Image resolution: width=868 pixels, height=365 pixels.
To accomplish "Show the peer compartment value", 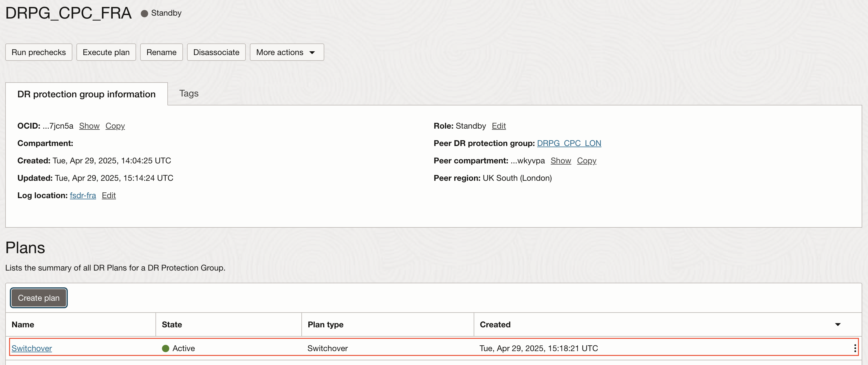I will pos(561,160).
